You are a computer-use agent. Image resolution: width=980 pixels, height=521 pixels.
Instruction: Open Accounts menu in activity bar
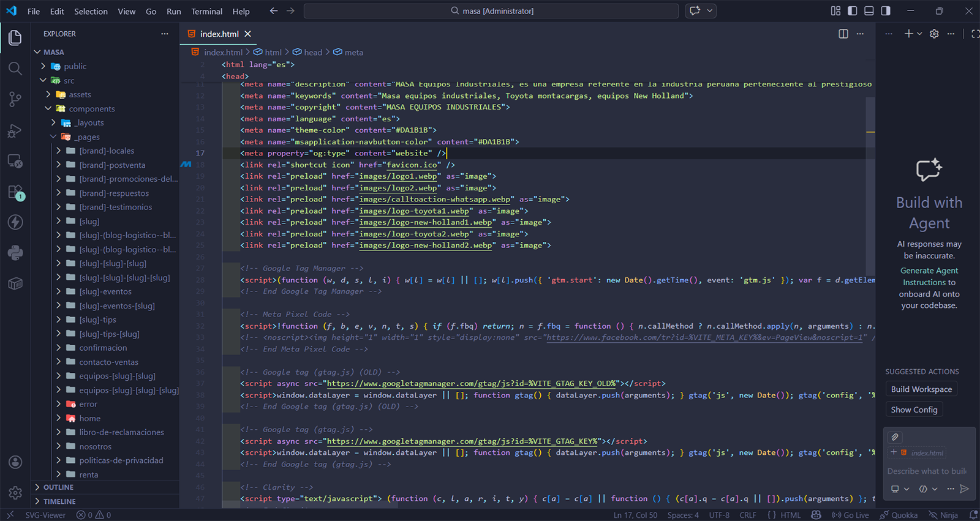[x=15, y=462]
